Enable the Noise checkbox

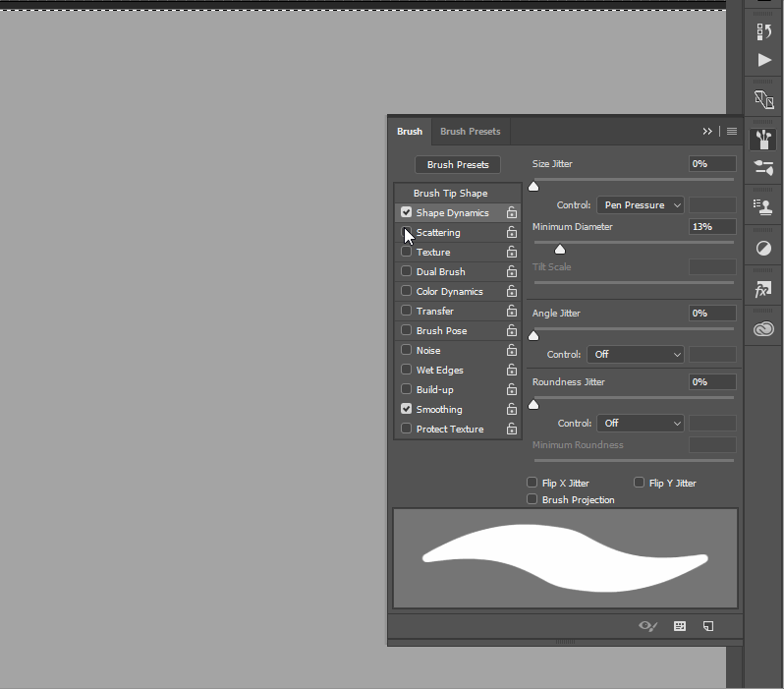click(x=406, y=350)
